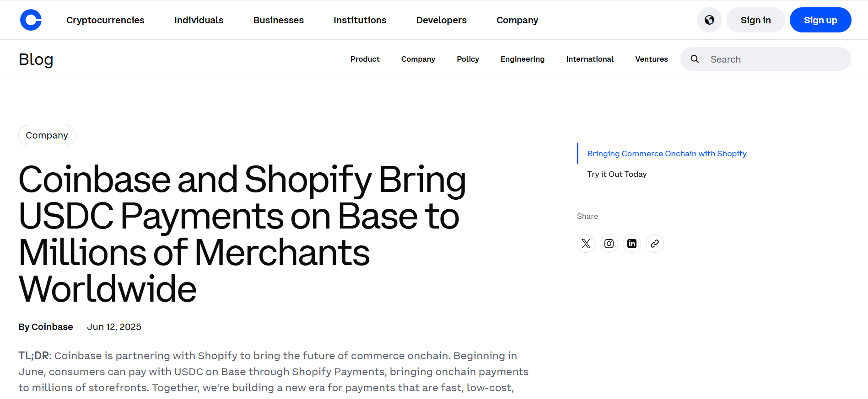Jump to Try it Out Today section
The width and height of the screenshot is (868, 399).
(x=617, y=174)
